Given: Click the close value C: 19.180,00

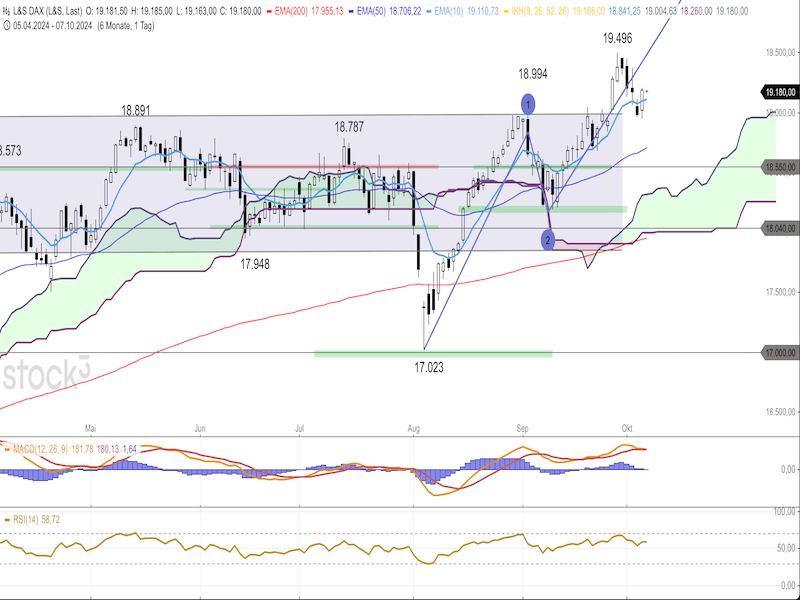Looking at the screenshot, I should coord(241,11).
